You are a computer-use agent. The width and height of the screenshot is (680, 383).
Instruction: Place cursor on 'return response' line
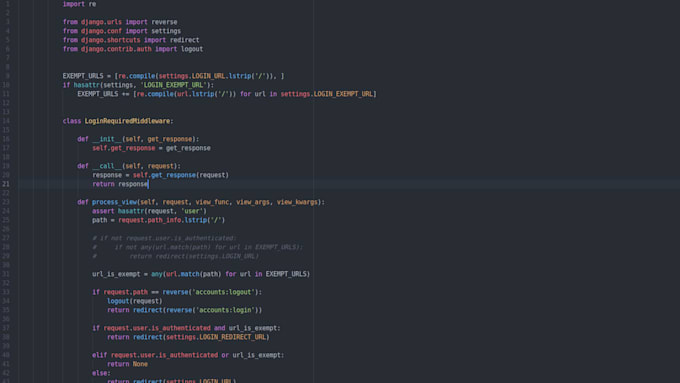[120, 184]
